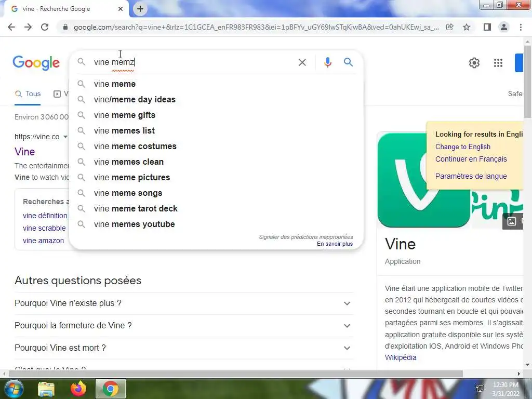Select suggestion 'vine meme costumes'

216,146
